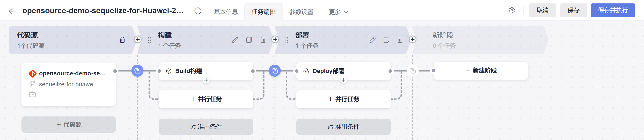Open the Deploy部署 task card
The image size is (644, 140).
point(343,71)
